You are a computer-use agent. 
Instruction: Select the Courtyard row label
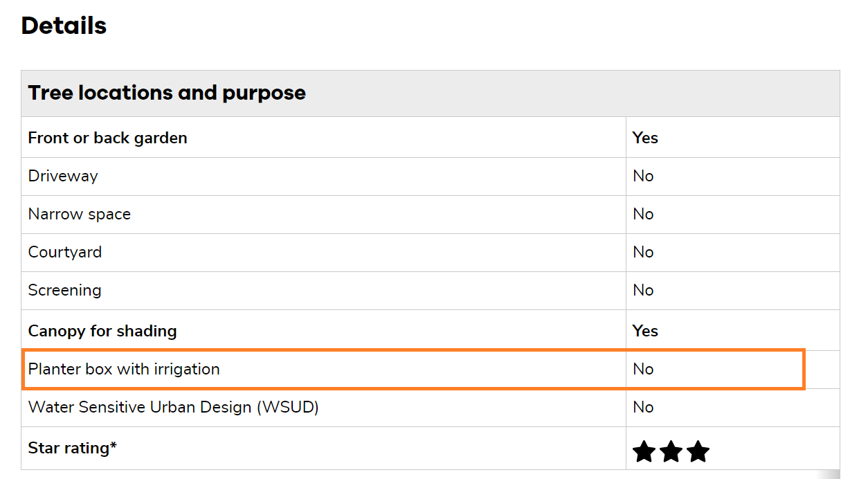[x=64, y=252]
